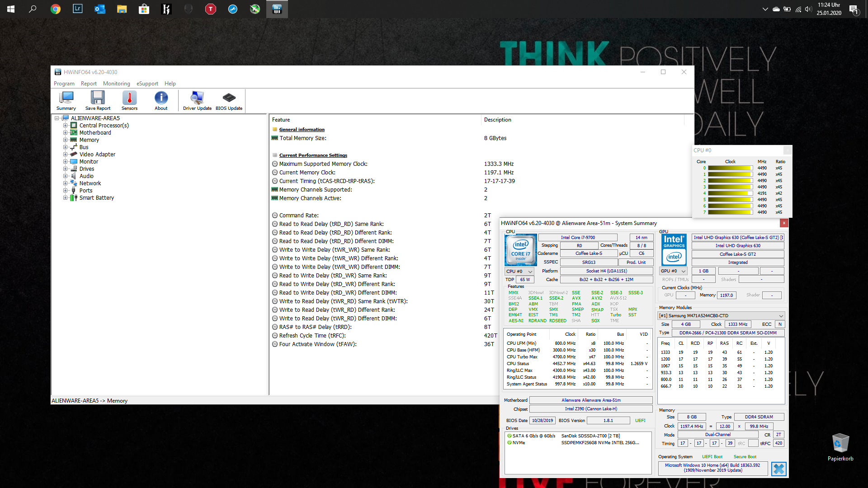
Task: Click Core 4 clock usage bar
Action: [730, 193]
